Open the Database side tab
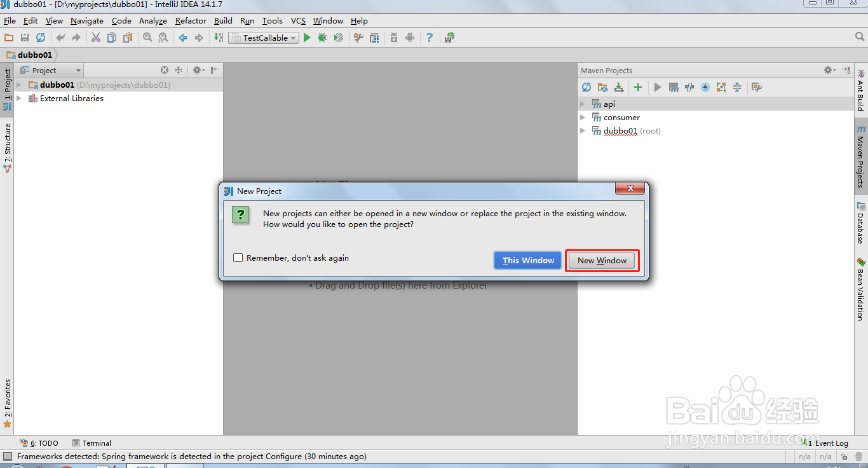Image resolution: width=868 pixels, height=468 pixels. (861, 223)
